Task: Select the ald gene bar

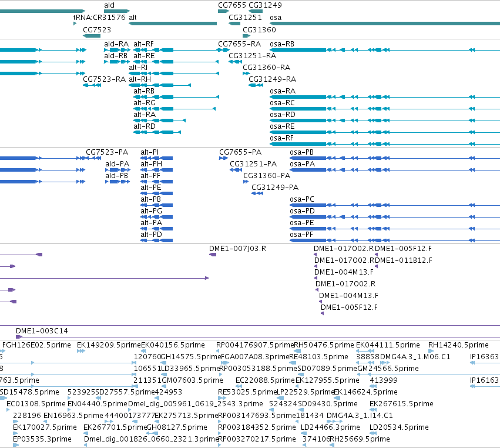Action: tap(117, 11)
